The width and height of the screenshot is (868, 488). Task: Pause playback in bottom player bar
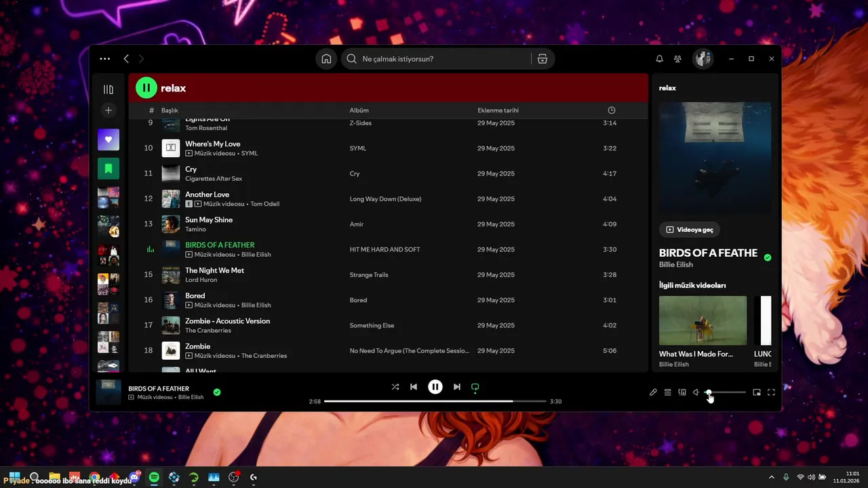[x=435, y=387]
